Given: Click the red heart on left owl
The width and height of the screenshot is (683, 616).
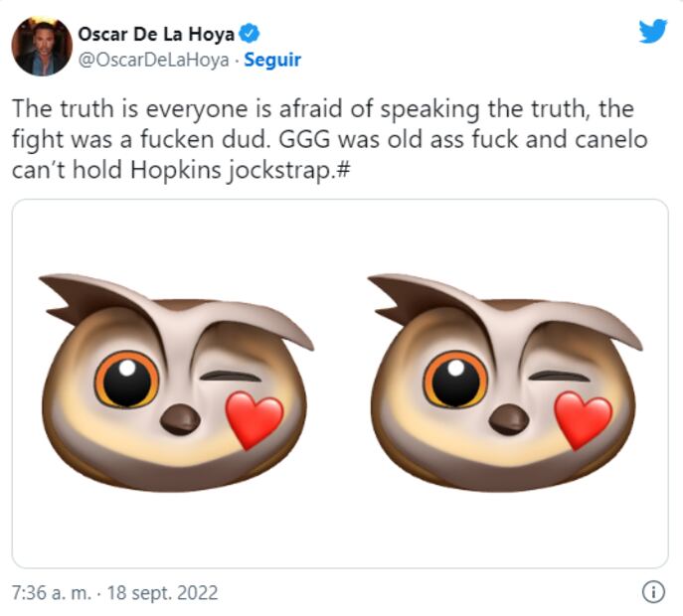Looking at the screenshot, I should pyautogui.click(x=255, y=418).
